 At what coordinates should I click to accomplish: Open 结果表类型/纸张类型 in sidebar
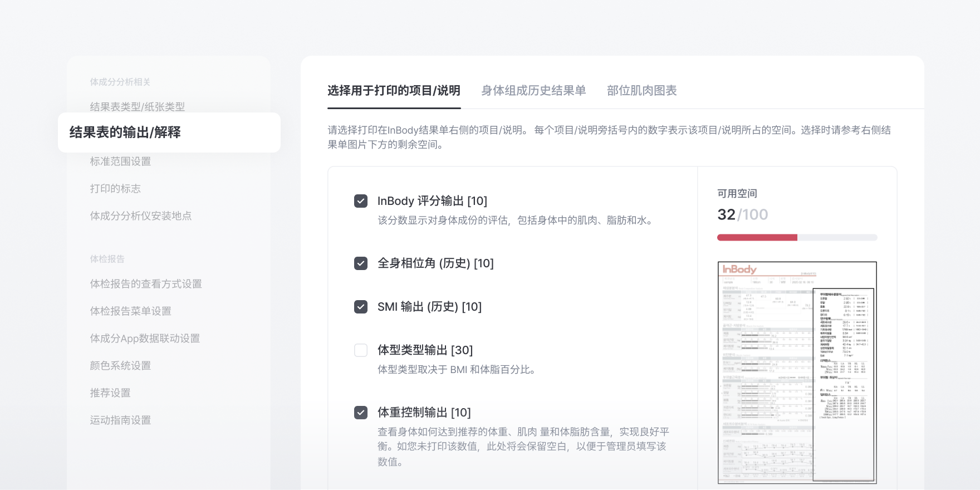click(x=138, y=106)
